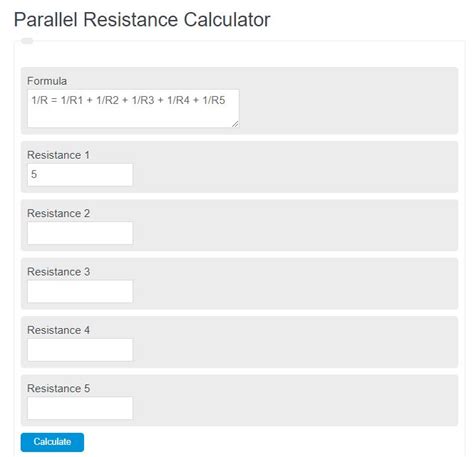Image resolution: width=474 pixels, height=457 pixels.
Task: Click the Resistance 4 label
Action: 58,330
